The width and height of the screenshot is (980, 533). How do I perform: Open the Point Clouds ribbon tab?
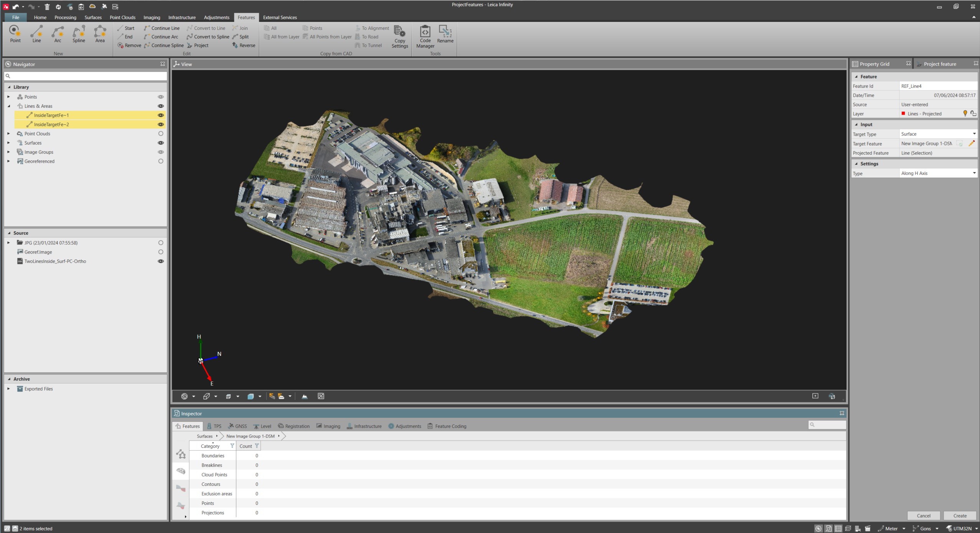122,17
